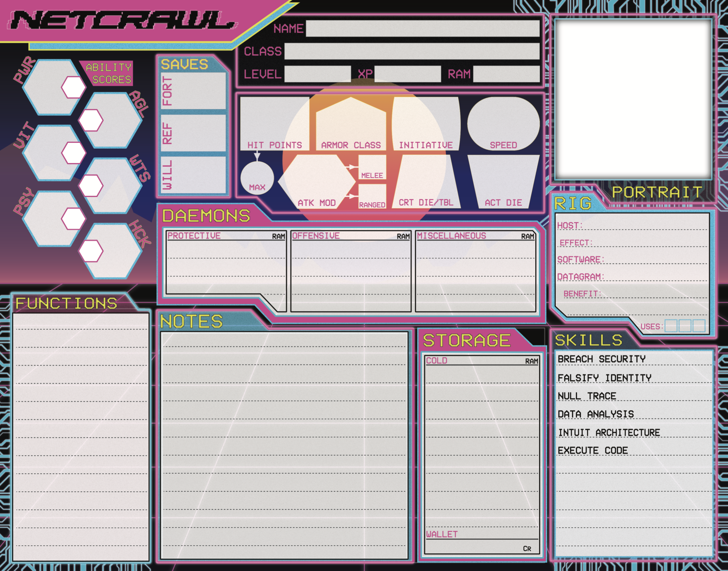
Task: Check the last USES box
Action: click(699, 326)
